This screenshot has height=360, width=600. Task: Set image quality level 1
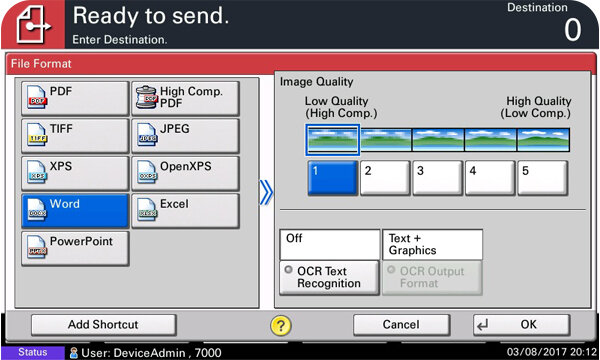pyautogui.click(x=333, y=178)
